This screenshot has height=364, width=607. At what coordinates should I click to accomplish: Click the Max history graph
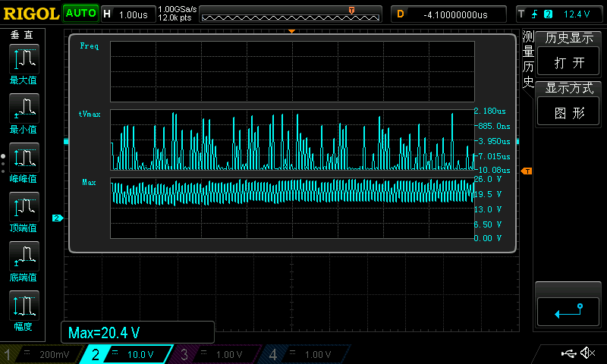[292, 208]
